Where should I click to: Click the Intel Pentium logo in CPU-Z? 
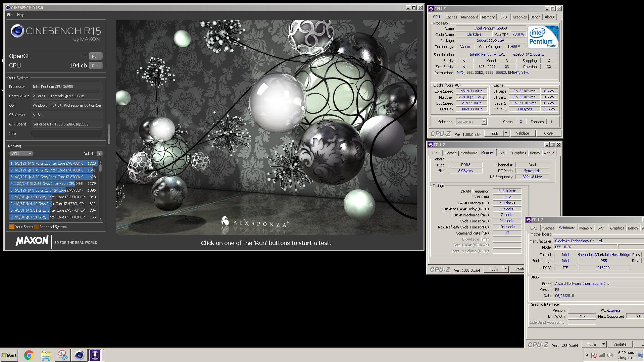point(543,37)
